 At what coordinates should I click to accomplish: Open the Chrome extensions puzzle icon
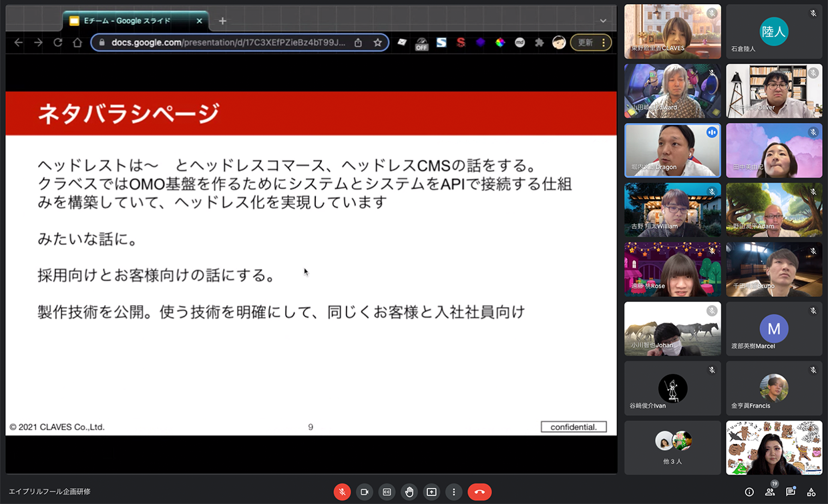[x=540, y=43]
